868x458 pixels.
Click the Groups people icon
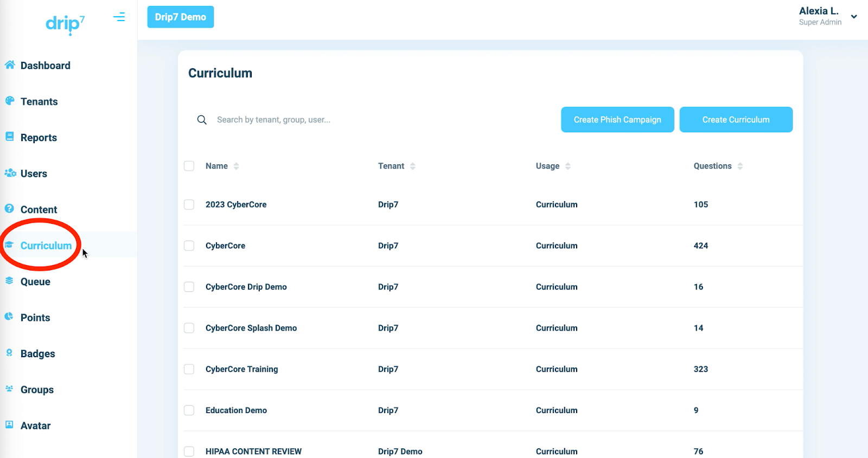tap(9, 389)
